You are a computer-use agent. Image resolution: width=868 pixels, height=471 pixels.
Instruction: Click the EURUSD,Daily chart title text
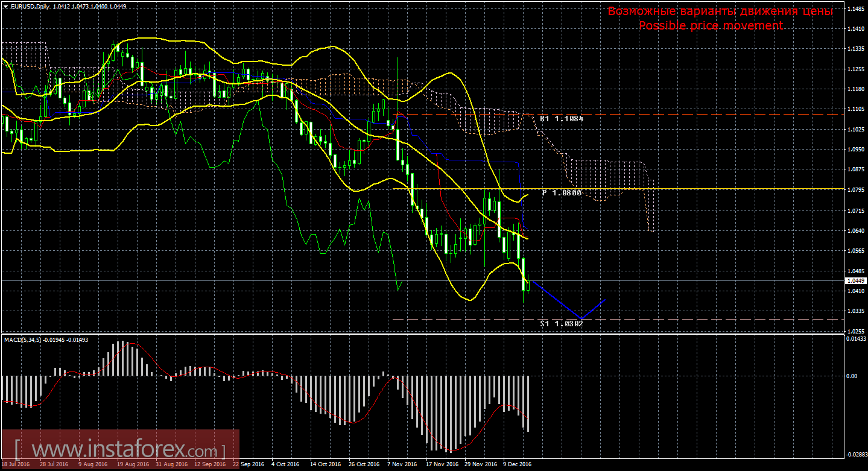click(30, 6)
